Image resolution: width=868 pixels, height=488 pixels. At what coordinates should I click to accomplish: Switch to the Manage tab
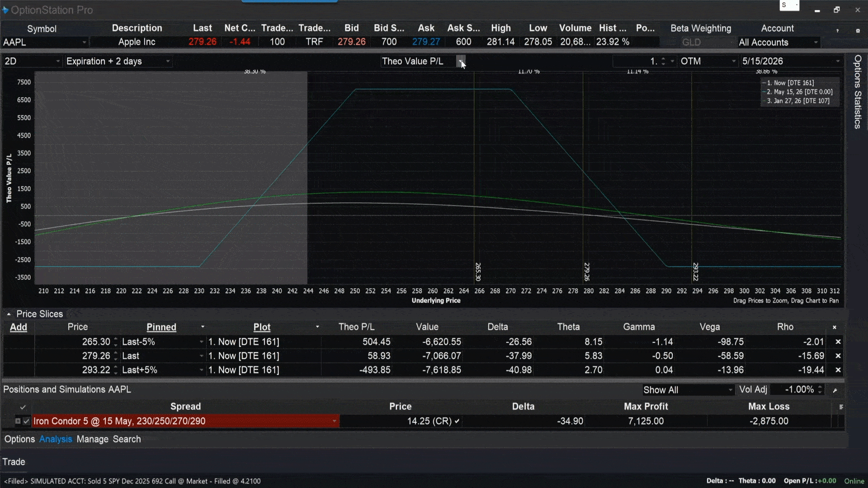[92, 439]
